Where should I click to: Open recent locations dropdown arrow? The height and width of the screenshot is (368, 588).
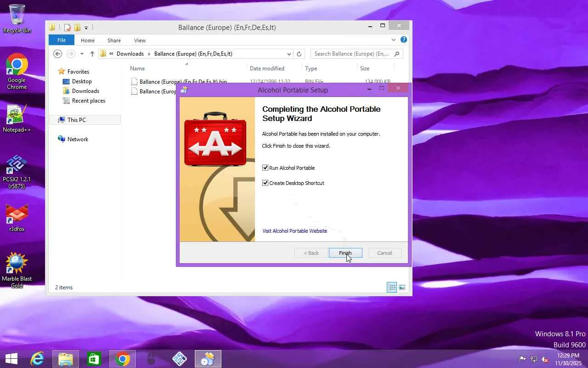click(82, 54)
